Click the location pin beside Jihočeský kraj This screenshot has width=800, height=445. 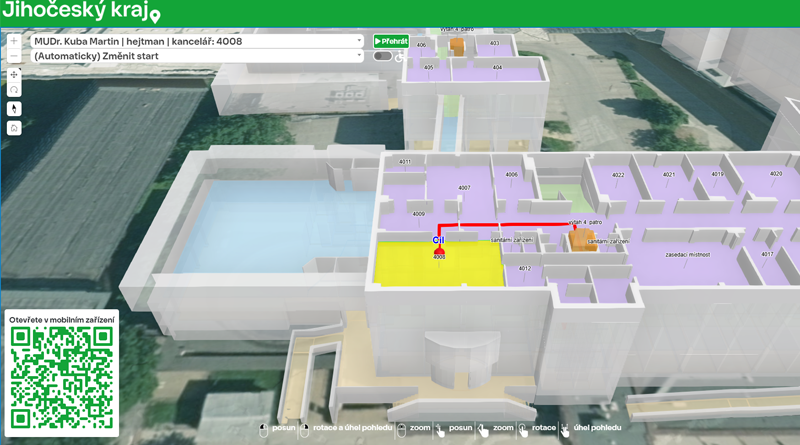point(154,15)
